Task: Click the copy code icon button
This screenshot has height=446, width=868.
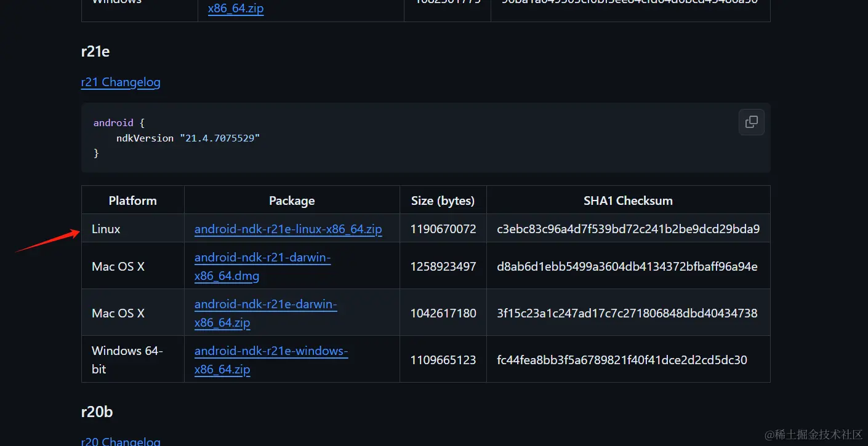Action: click(751, 122)
